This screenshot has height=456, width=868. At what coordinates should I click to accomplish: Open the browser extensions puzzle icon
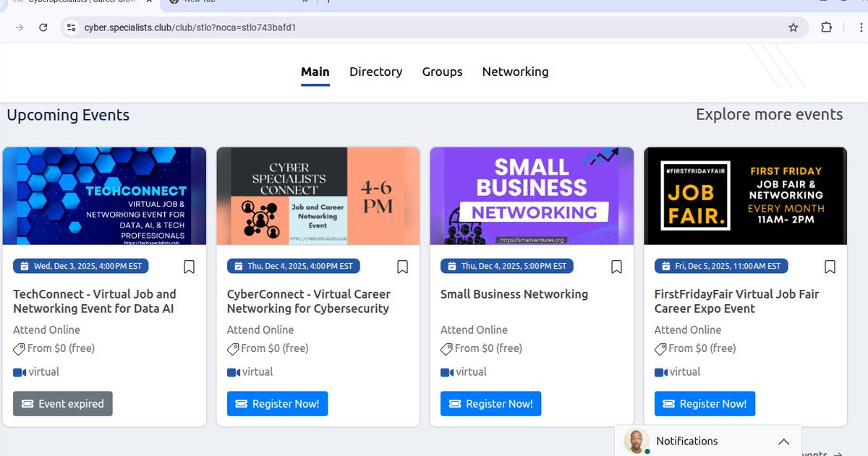coord(826,27)
